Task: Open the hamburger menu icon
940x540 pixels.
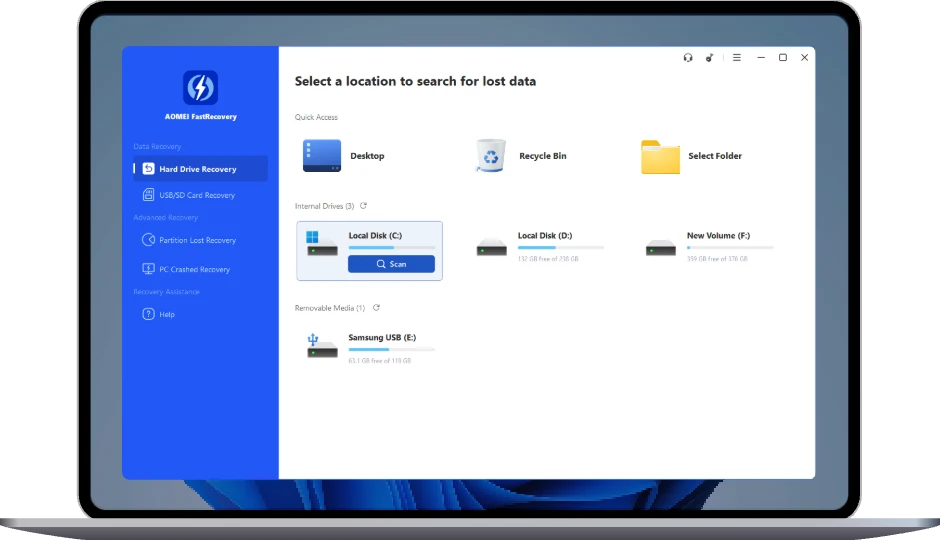Action: coord(737,58)
